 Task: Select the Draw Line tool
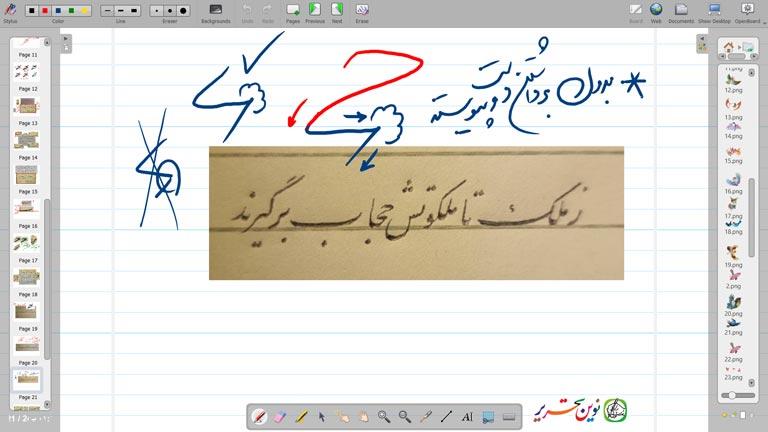click(x=446, y=416)
